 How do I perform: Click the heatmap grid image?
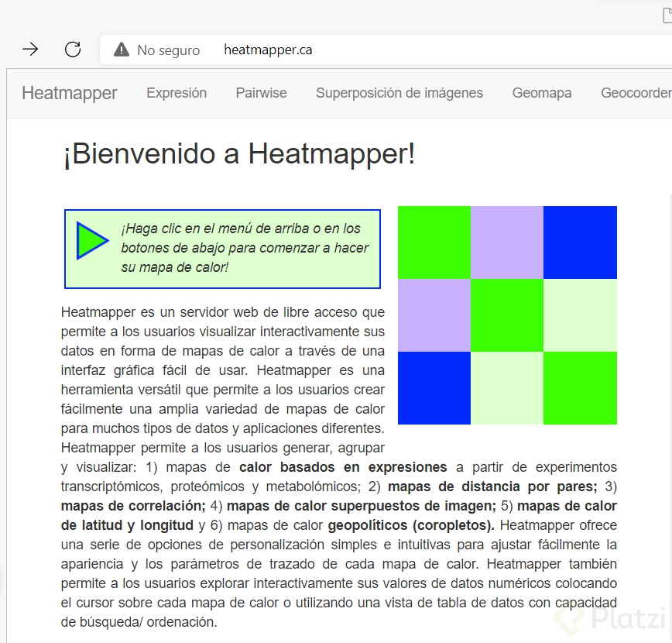click(507, 315)
